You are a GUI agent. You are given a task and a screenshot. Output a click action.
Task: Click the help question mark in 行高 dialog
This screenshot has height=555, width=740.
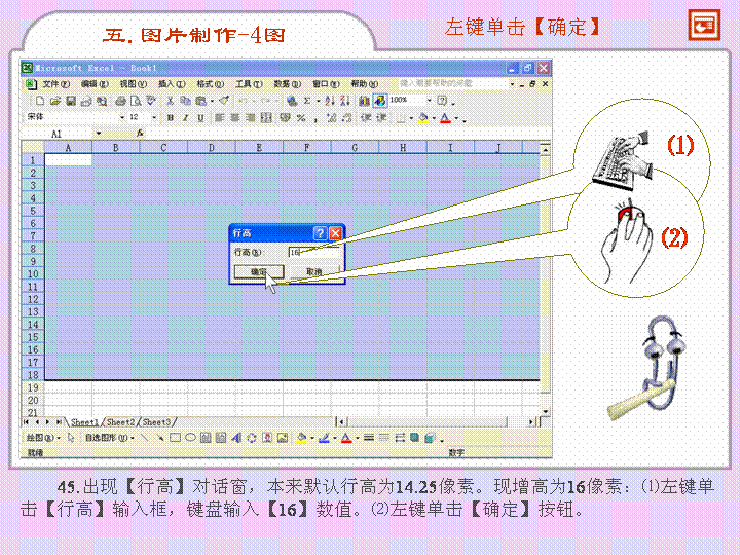[x=319, y=232]
